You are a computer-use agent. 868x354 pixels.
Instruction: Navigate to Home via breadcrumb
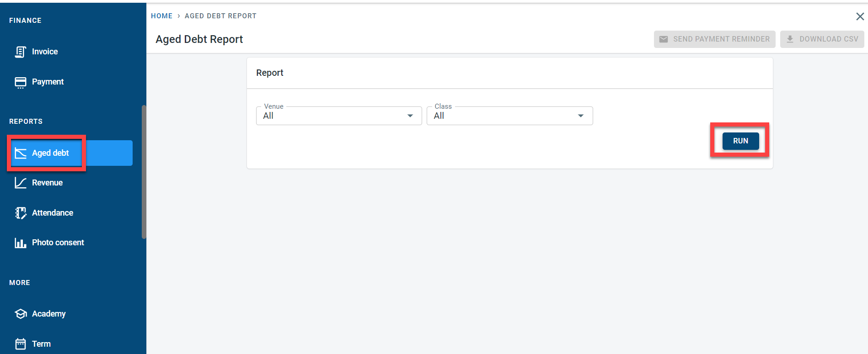(x=161, y=16)
